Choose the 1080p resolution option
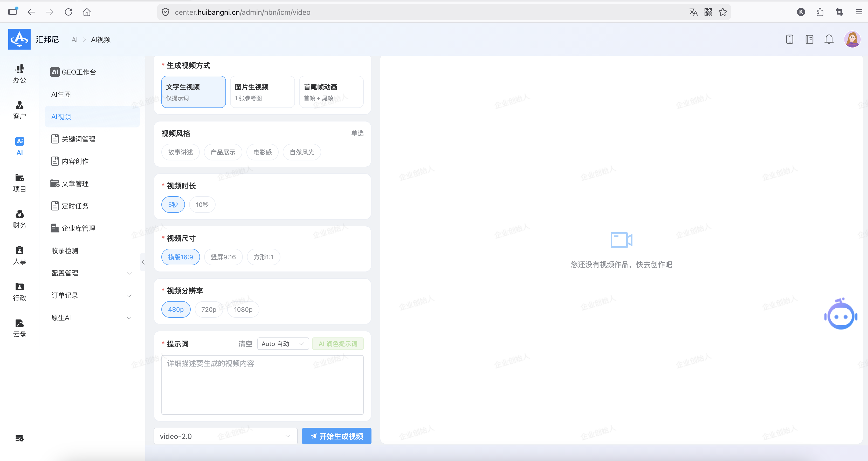 point(243,310)
